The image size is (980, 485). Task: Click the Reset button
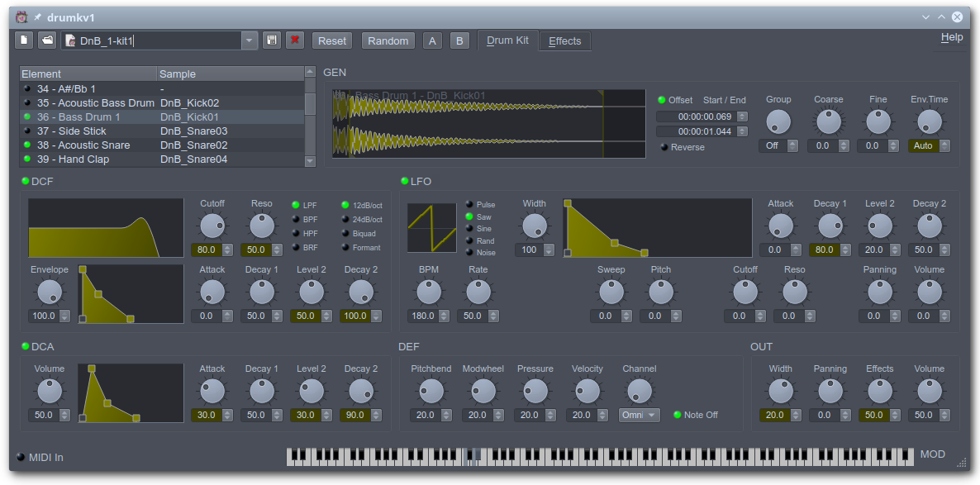tap(332, 40)
